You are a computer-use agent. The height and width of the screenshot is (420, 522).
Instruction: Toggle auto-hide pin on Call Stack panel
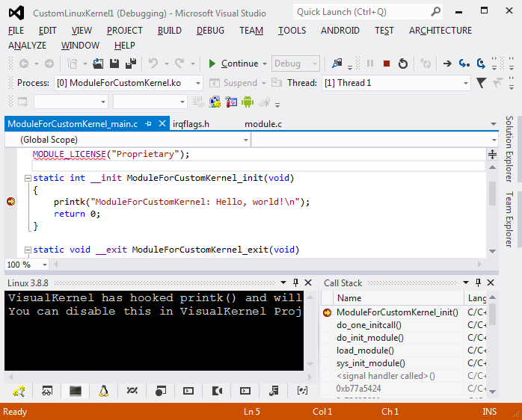click(x=478, y=282)
